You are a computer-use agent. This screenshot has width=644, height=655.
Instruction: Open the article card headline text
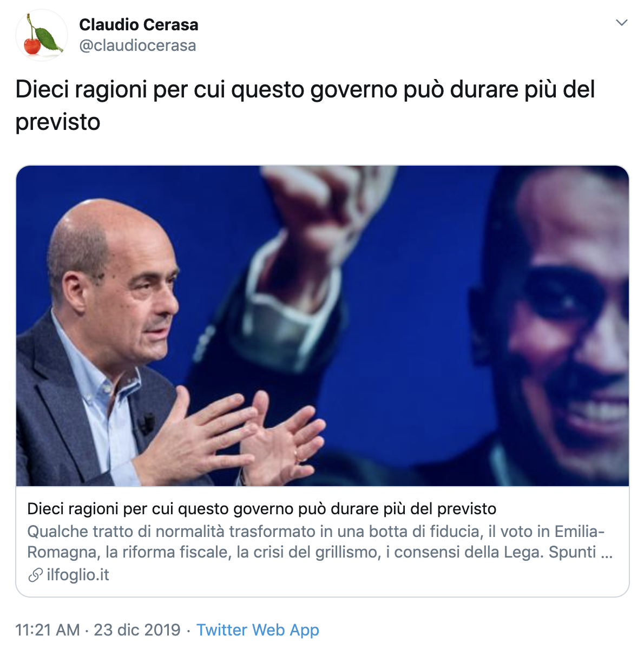262,509
